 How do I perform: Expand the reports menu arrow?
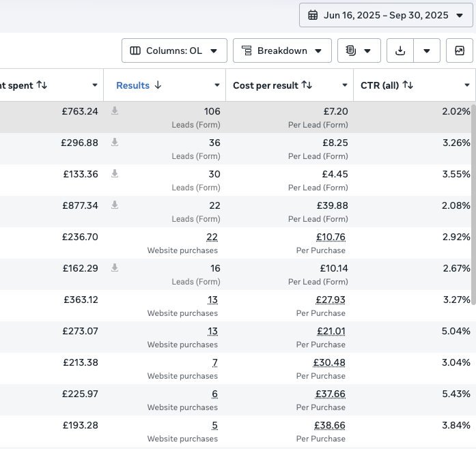367,51
